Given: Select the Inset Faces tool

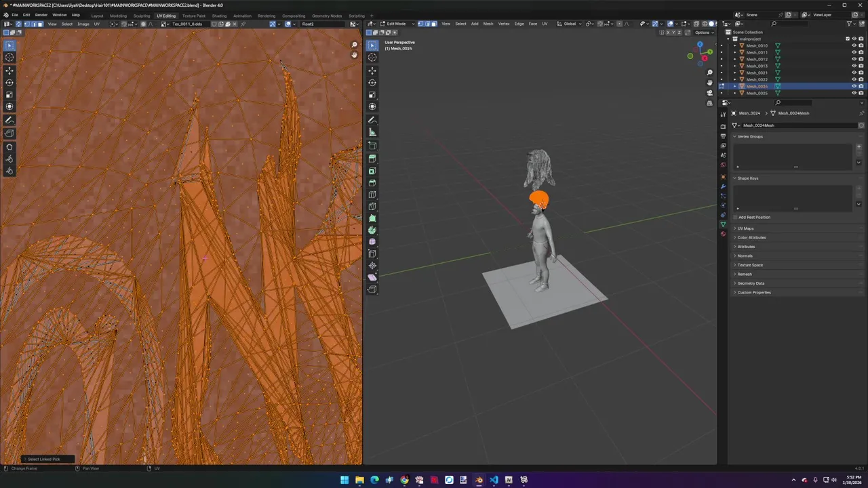Looking at the screenshot, I should pos(372,171).
